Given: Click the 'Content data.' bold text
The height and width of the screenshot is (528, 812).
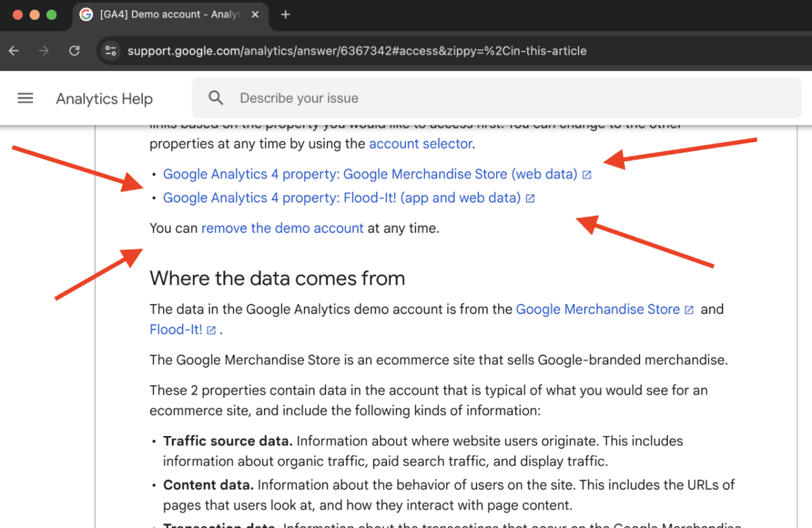Looking at the screenshot, I should click(208, 485).
